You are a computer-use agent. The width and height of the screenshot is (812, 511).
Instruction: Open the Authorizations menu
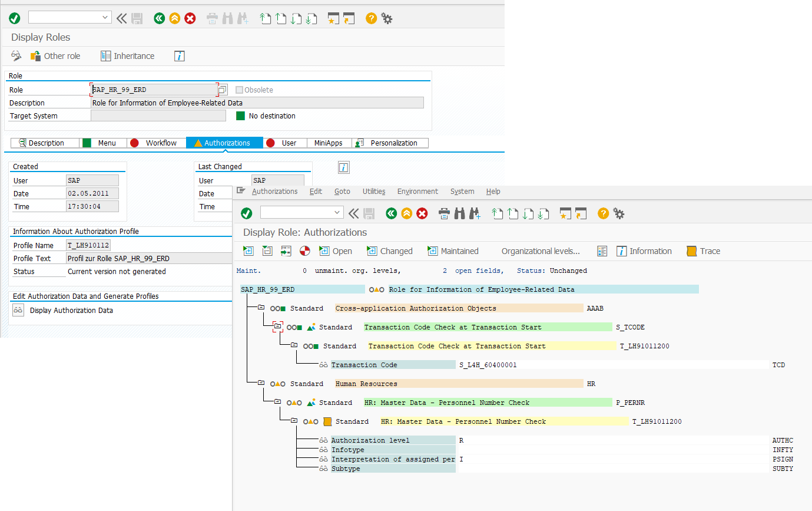point(274,192)
